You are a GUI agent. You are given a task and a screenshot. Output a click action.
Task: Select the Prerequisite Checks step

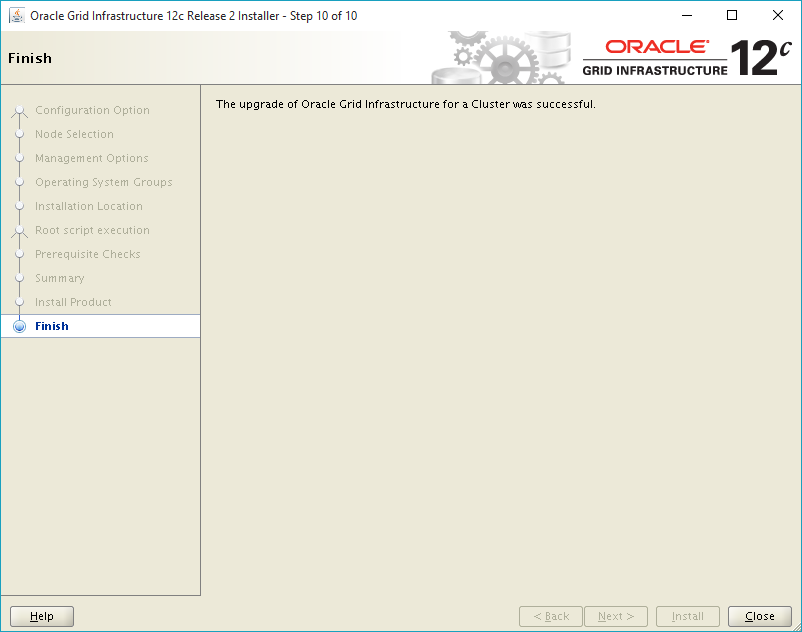[88, 254]
